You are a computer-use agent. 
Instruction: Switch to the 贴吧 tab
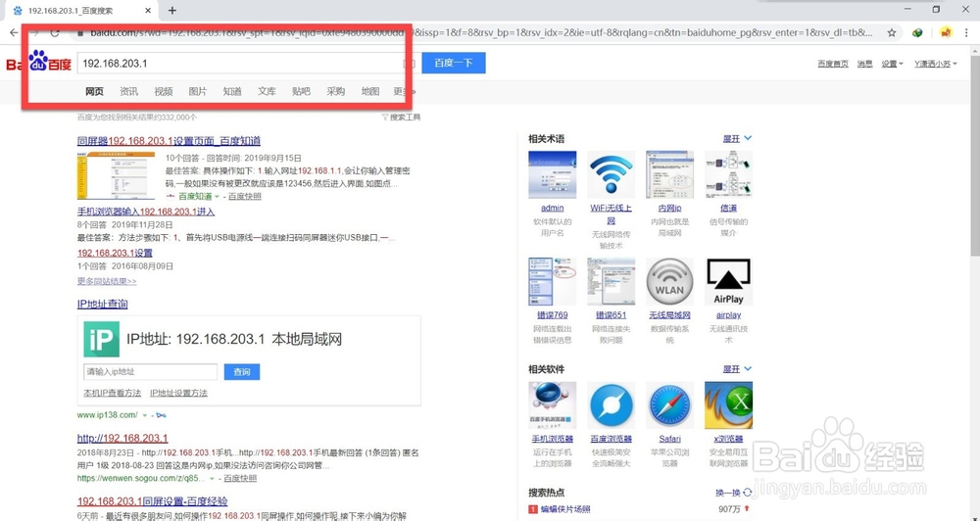pyautogui.click(x=301, y=91)
